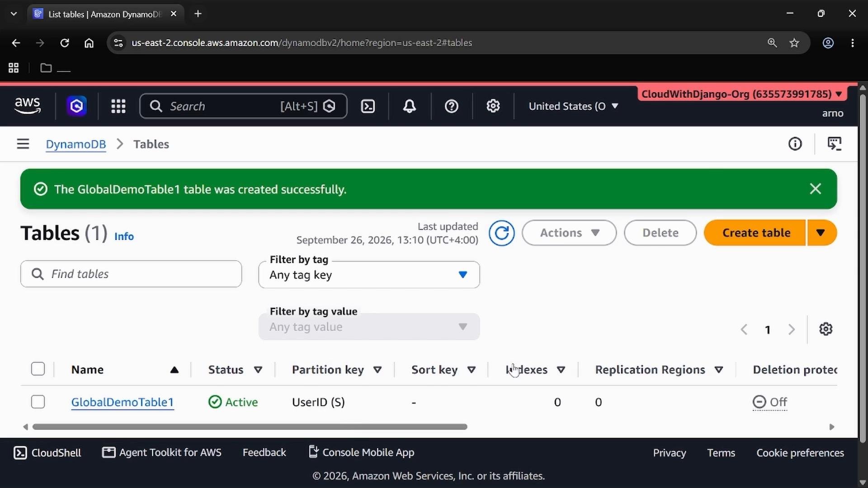Click the horizontal table scrollbar
The width and height of the screenshot is (868, 488).
250,427
